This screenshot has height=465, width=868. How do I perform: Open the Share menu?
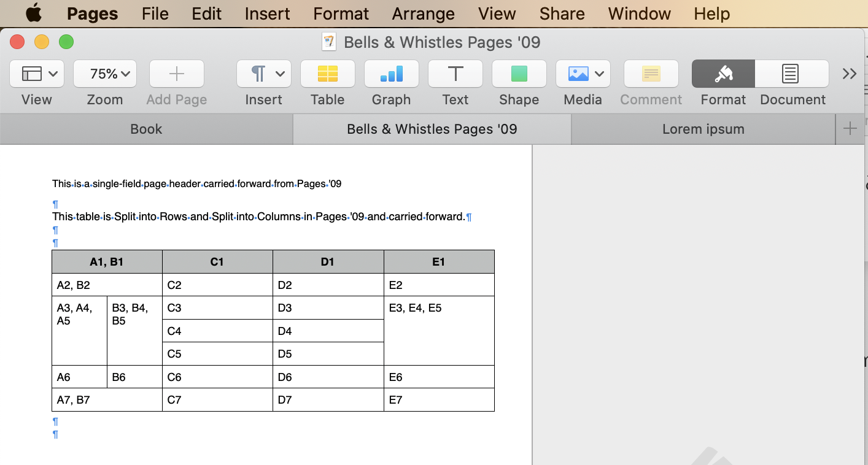click(562, 13)
